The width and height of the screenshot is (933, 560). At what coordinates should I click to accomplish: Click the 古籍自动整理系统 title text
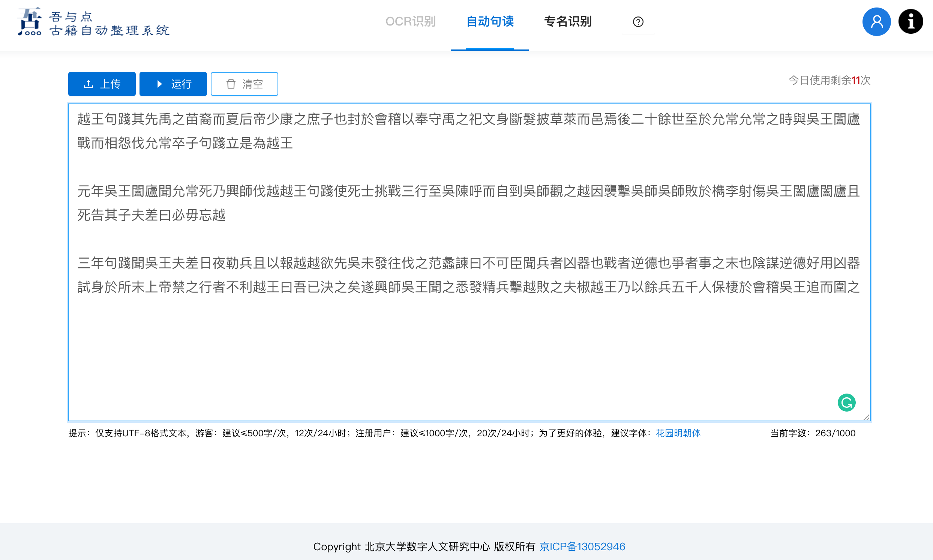pyautogui.click(x=109, y=31)
